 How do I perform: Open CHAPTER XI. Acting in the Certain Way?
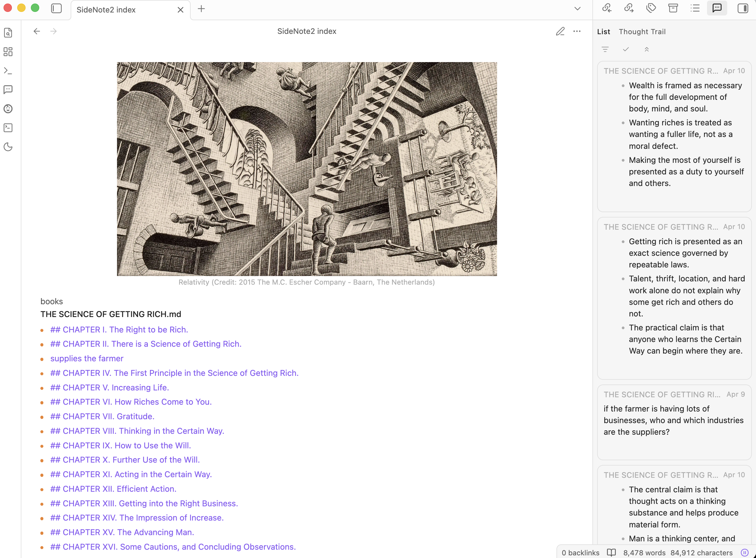click(131, 474)
